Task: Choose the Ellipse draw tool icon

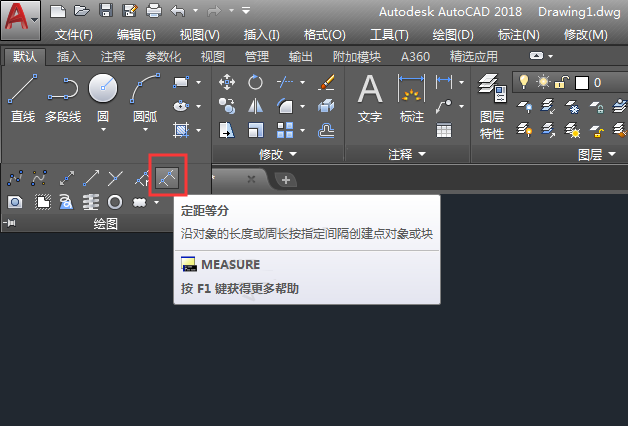Action: coord(181,106)
